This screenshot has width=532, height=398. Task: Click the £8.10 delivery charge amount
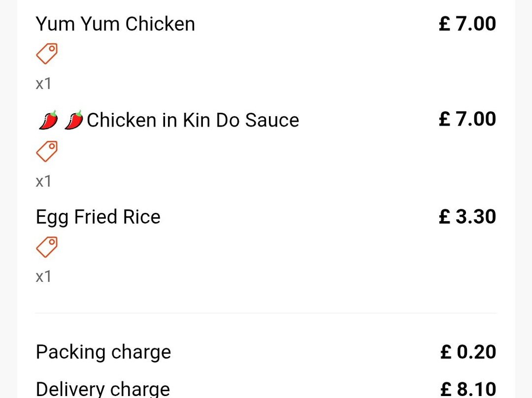click(467, 389)
